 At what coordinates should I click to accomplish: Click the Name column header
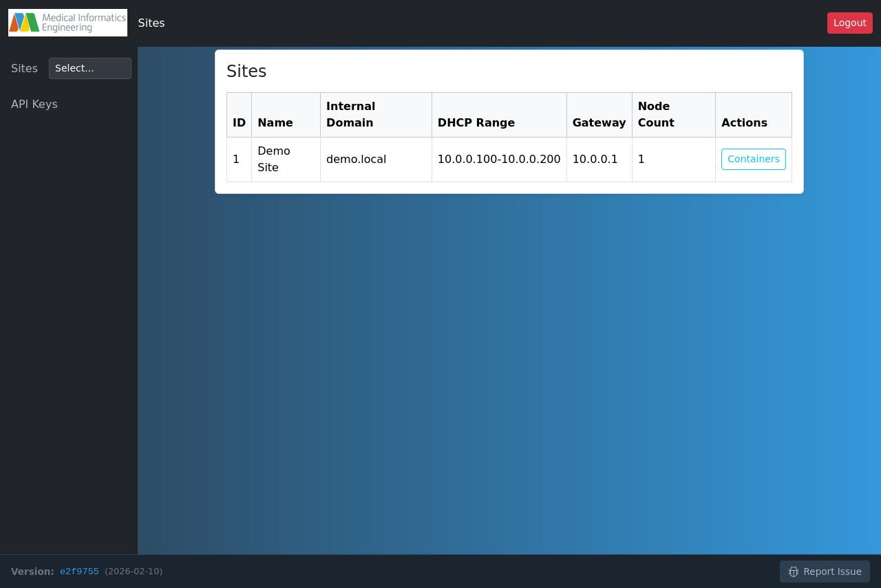(275, 122)
